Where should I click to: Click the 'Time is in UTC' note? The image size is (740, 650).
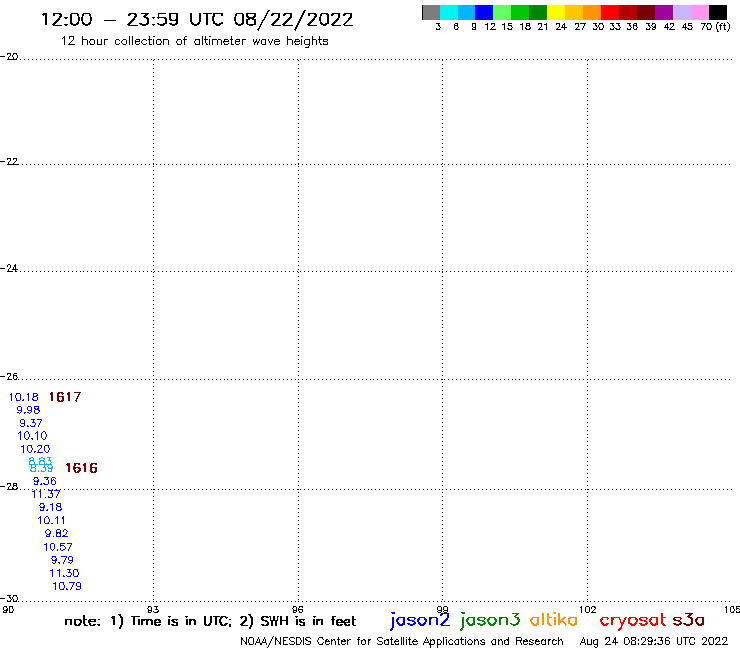tap(181, 621)
